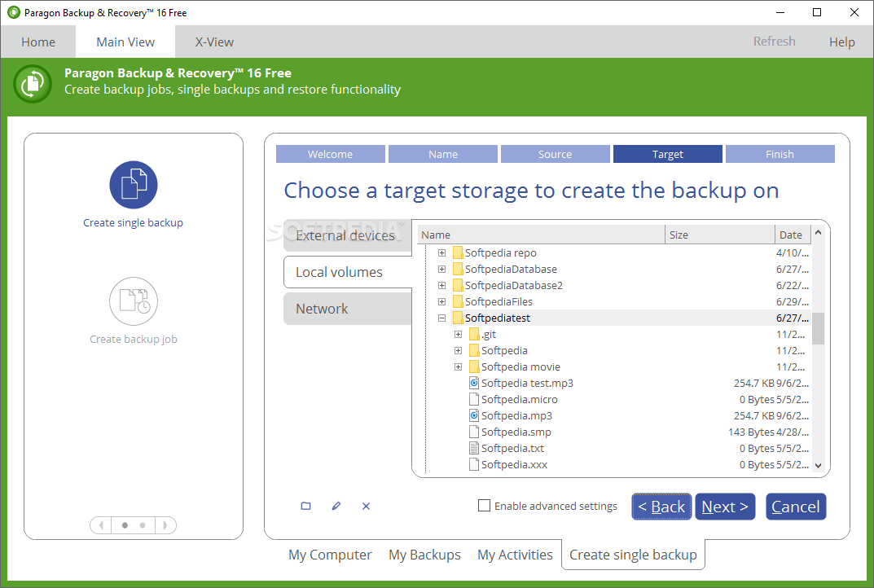
Task: Click the Create backup job icon
Action: [134, 301]
